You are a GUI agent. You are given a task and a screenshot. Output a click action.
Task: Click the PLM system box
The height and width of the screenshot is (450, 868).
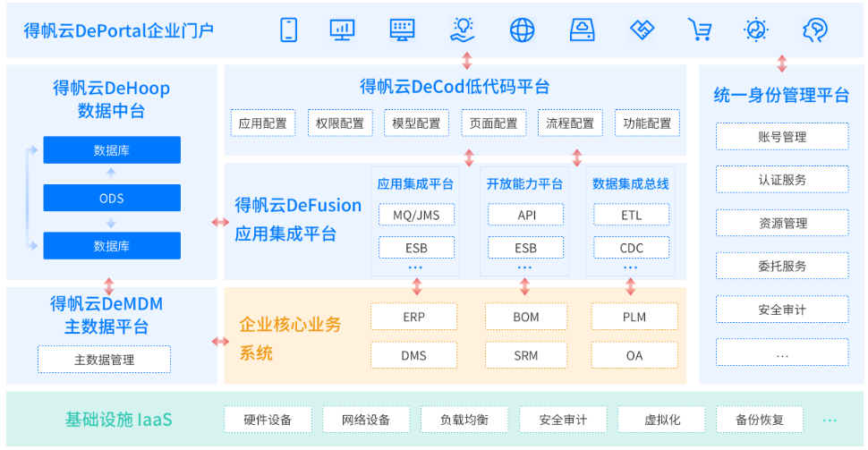coord(634,317)
